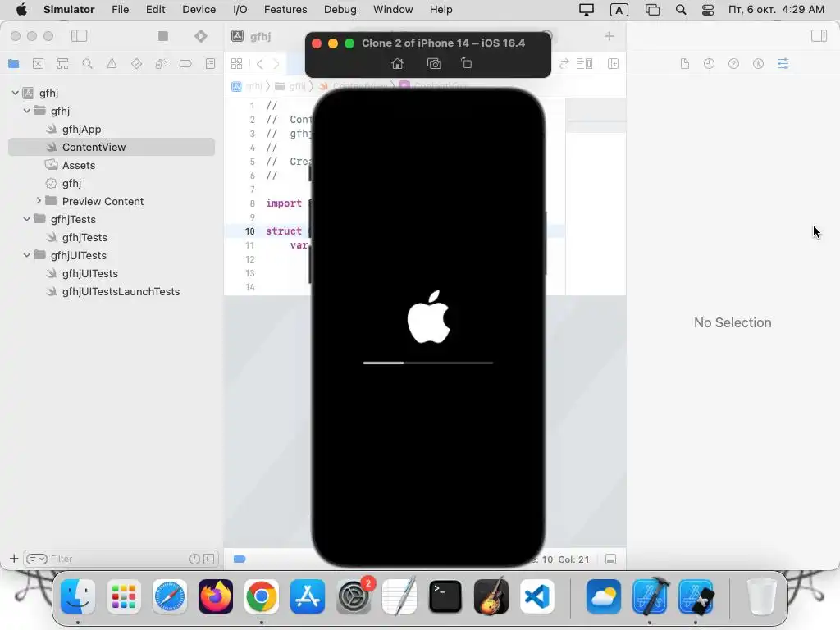840x630 pixels.
Task: Select the gfhjUITests swift file
Action: tap(90, 273)
